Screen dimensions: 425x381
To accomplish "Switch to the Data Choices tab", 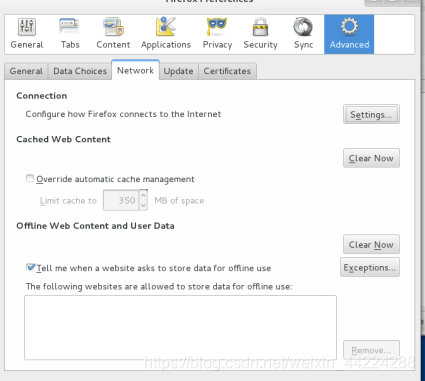I will point(80,71).
